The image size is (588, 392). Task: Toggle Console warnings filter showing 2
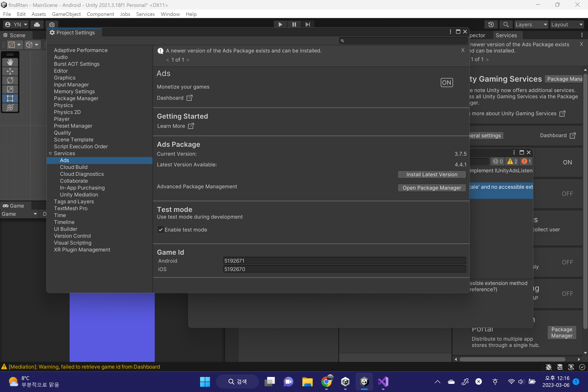pyautogui.click(x=512, y=161)
